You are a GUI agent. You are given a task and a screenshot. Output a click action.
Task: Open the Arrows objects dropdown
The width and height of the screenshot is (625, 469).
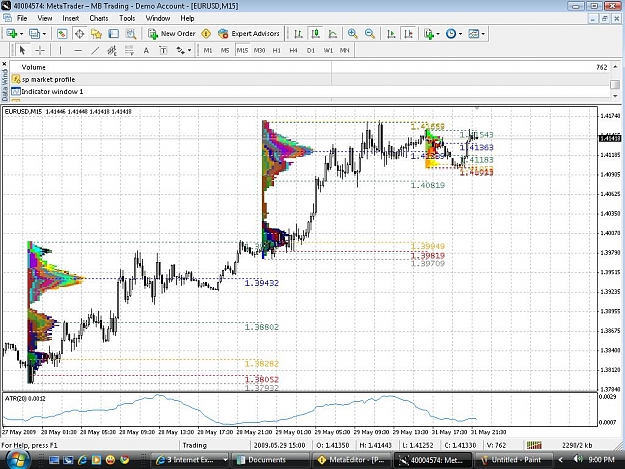pos(189,51)
